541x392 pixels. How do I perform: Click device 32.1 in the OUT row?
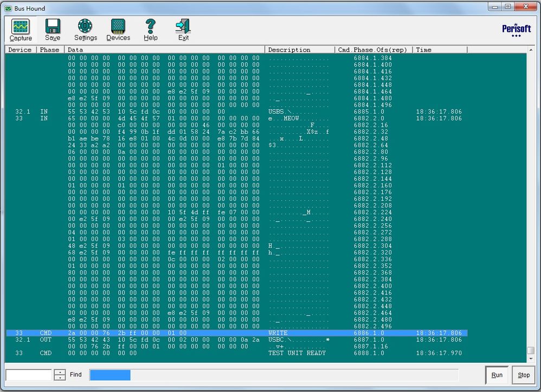(22, 339)
